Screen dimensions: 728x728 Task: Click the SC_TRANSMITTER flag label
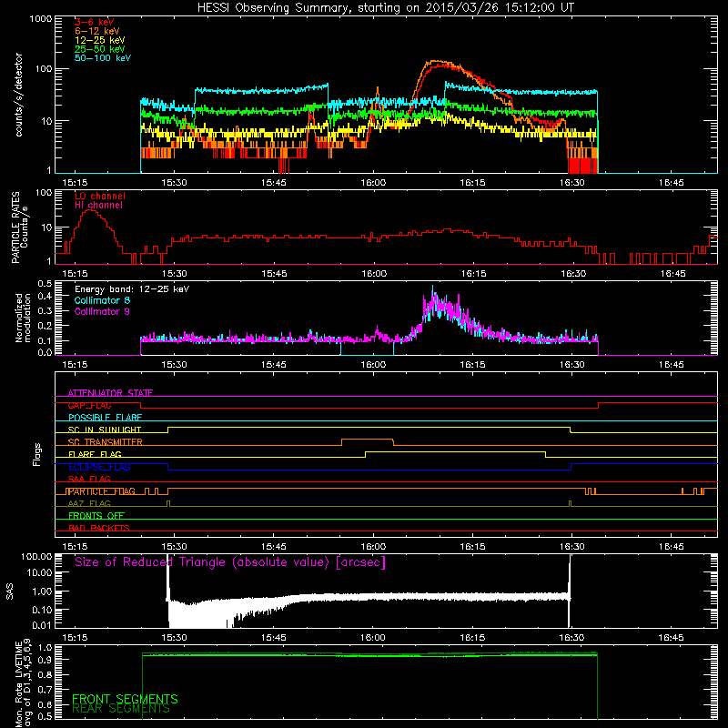(105, 442)
